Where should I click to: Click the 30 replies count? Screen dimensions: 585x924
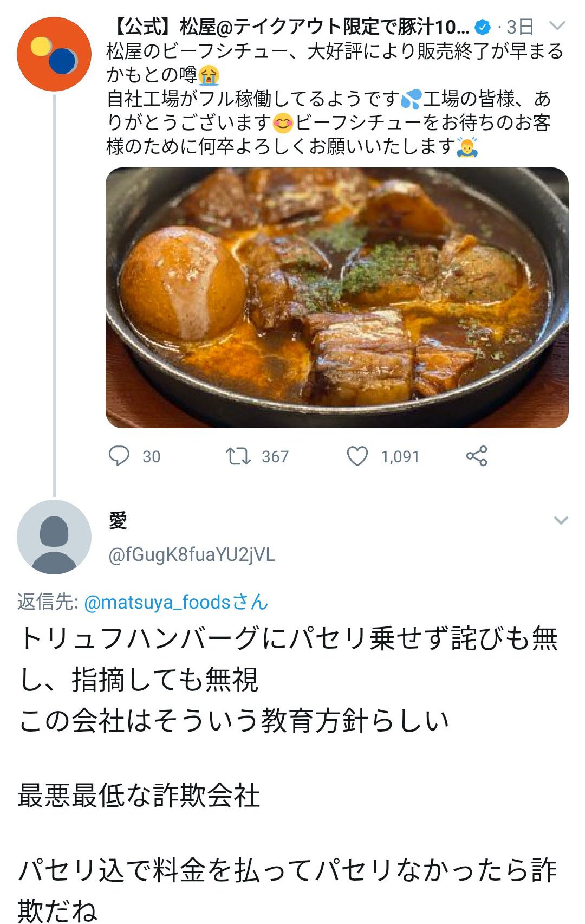pyautogui.click(x=152, y=457)
